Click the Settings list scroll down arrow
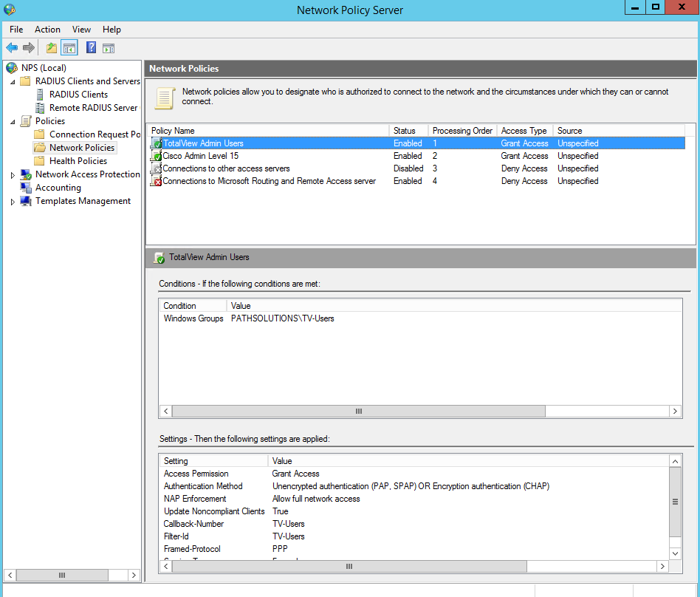The width and height of the screenshot is (700, 597). click(x=675, y=553)
